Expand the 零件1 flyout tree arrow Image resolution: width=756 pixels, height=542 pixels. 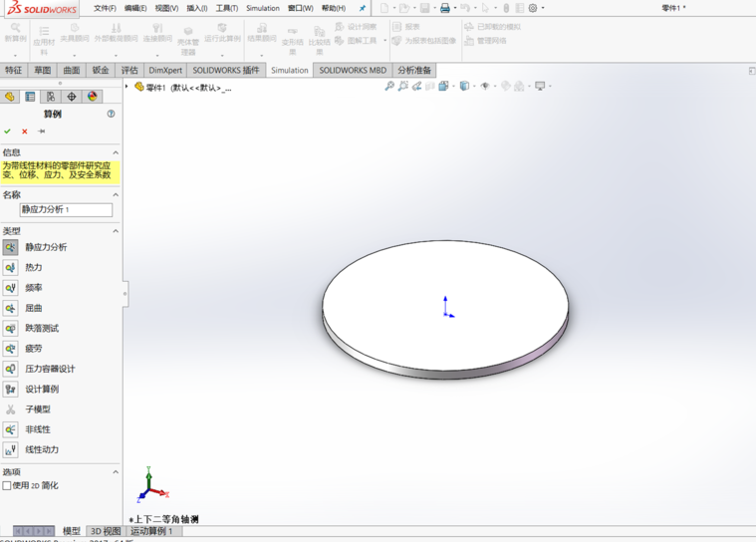pyautogui.click(x=126, y=87)
